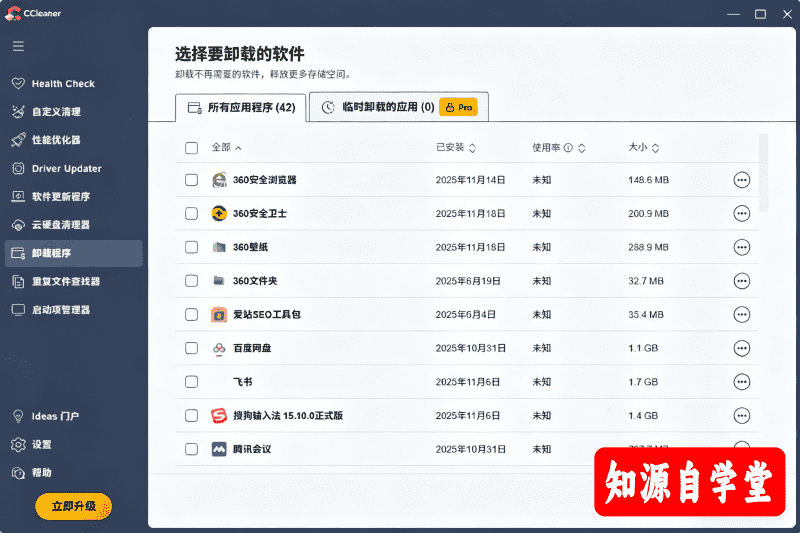This screenshot has width=800, height=533.
Task: Open 重复文件查找器 in the sidebar
Action: click(x=56, y=282)
